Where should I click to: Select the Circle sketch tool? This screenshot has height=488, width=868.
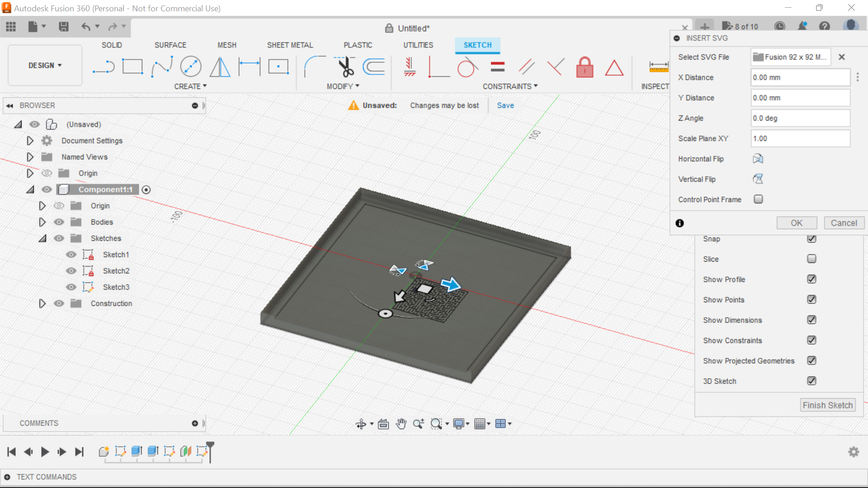[x=190, y=66]
